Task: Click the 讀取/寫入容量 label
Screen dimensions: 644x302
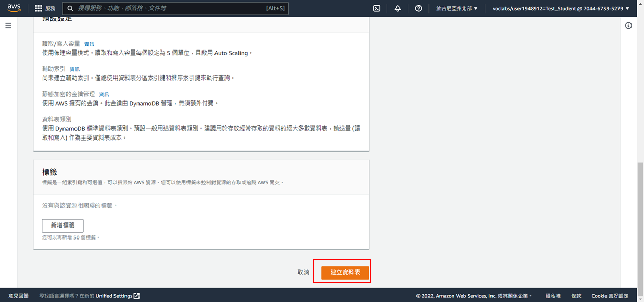Action: click(x=61, y=44)
